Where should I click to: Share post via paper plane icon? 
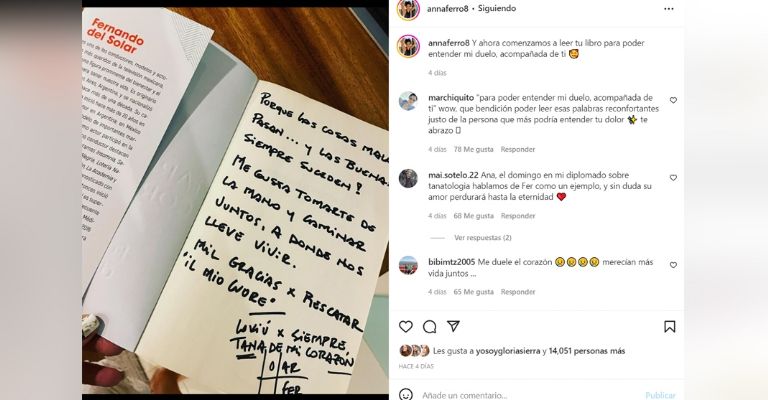point(454,326)
